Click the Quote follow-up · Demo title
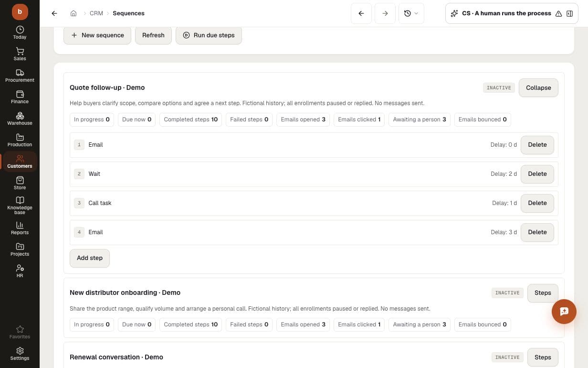 107,87
